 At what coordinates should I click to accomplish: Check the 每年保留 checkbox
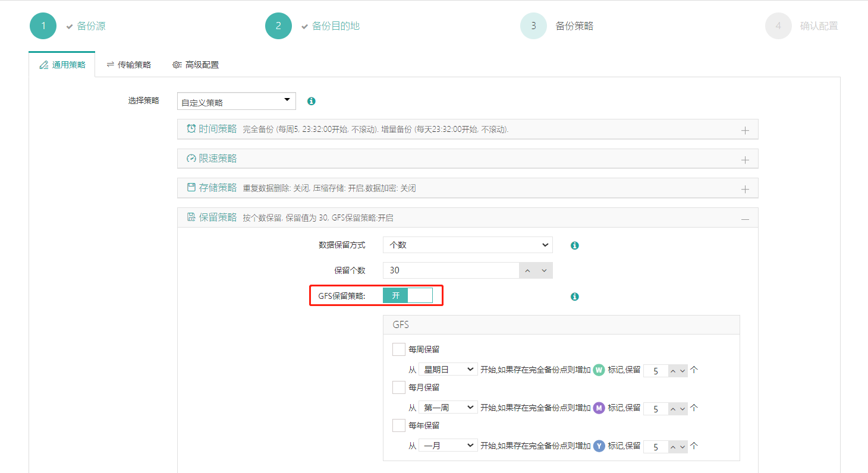tap(399, 425)
